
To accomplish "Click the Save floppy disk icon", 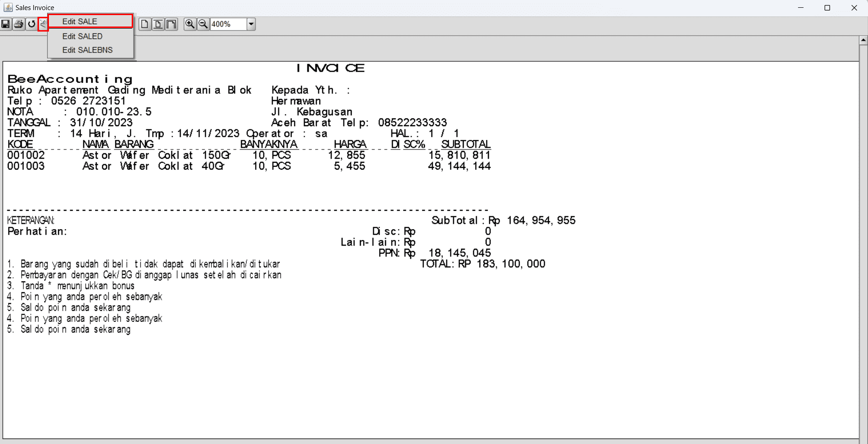I will [x=5, y=24].
